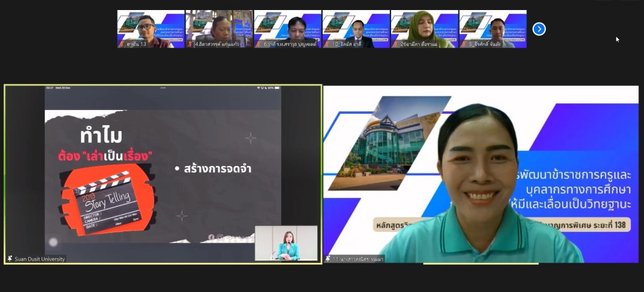Click the Wi-Fi icon in the shared iPad status bar
Viewport: 644px width, 292px height.
(260, 88)
